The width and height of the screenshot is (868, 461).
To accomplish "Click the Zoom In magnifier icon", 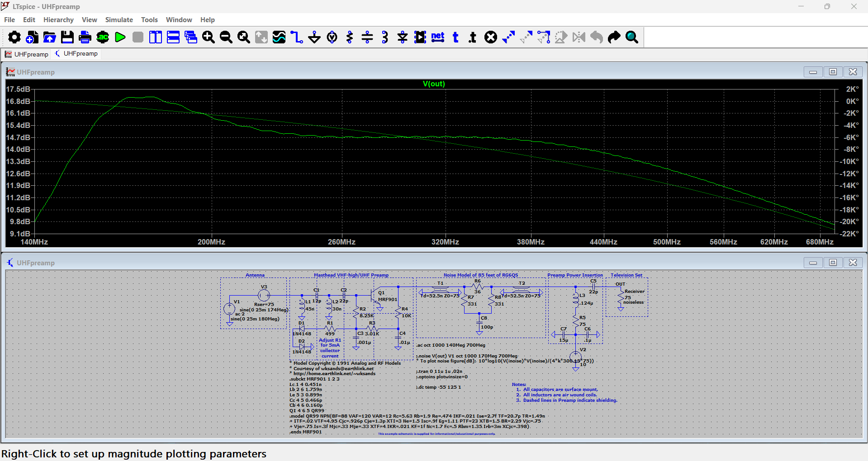I will (209, 37).
